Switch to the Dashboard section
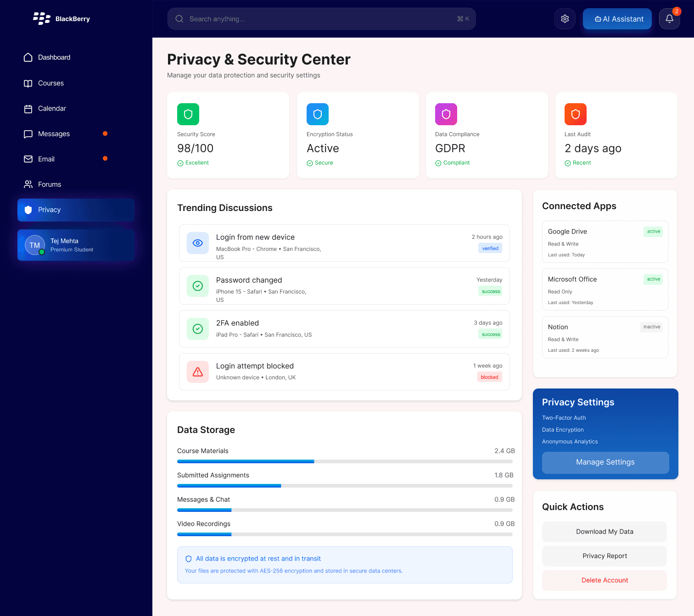The height and width of the screenshot is (616, 694). [x=28, y=57]
